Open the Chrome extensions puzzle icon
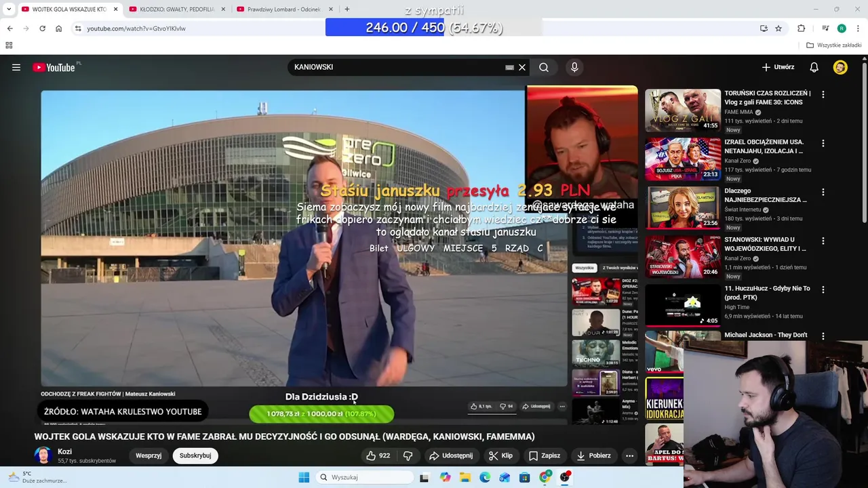 801,28
